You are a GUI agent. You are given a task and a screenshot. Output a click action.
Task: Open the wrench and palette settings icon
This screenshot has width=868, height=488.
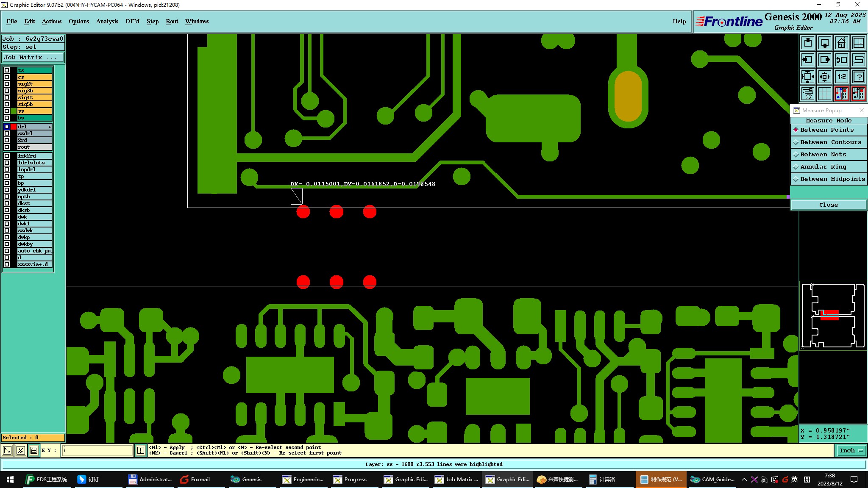808,94
